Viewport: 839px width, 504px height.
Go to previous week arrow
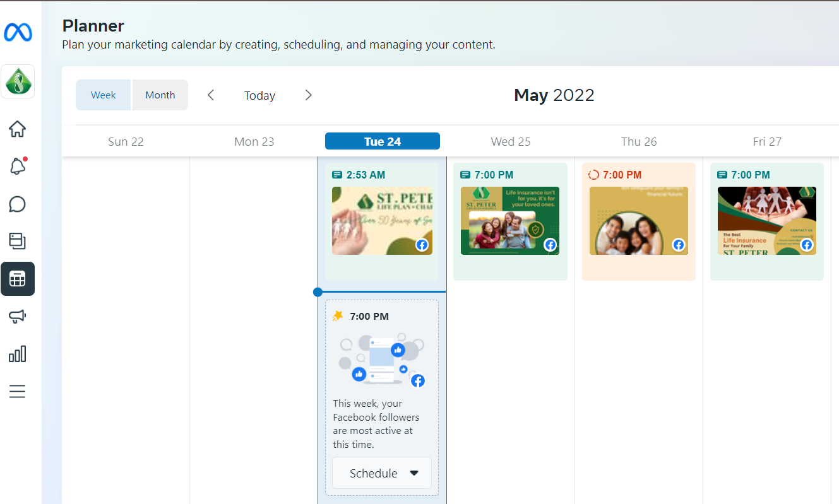click(x=211, y=95)
